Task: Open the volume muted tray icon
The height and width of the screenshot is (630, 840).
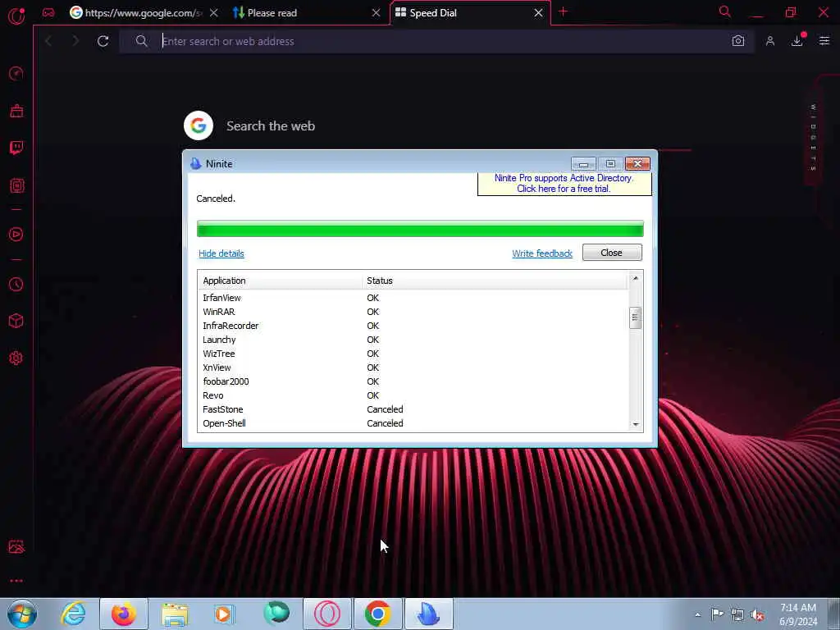Action: (757, 615)
